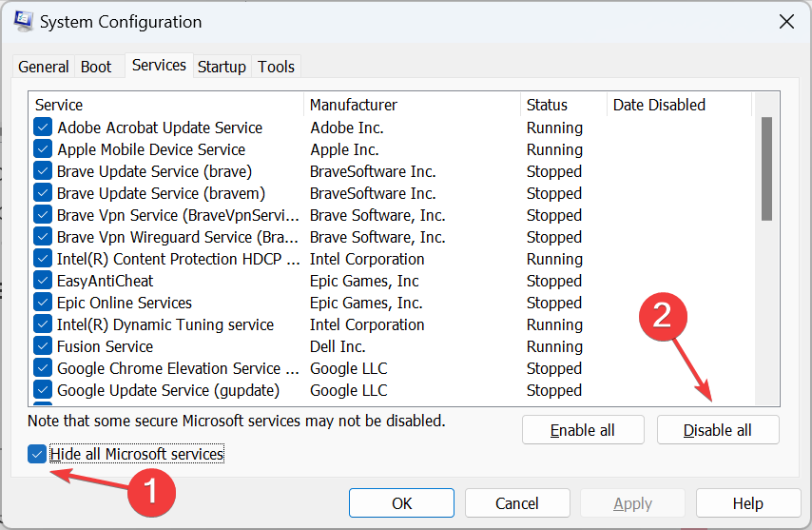Open the Boot tab

96,67
